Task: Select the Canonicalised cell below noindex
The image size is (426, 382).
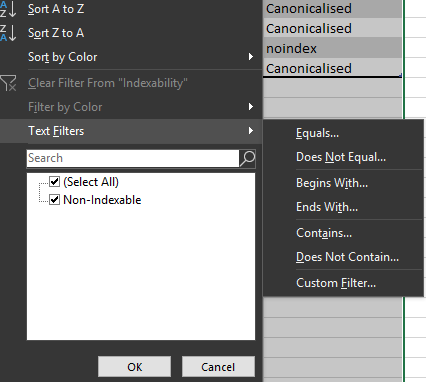Action: pos(332,68)
